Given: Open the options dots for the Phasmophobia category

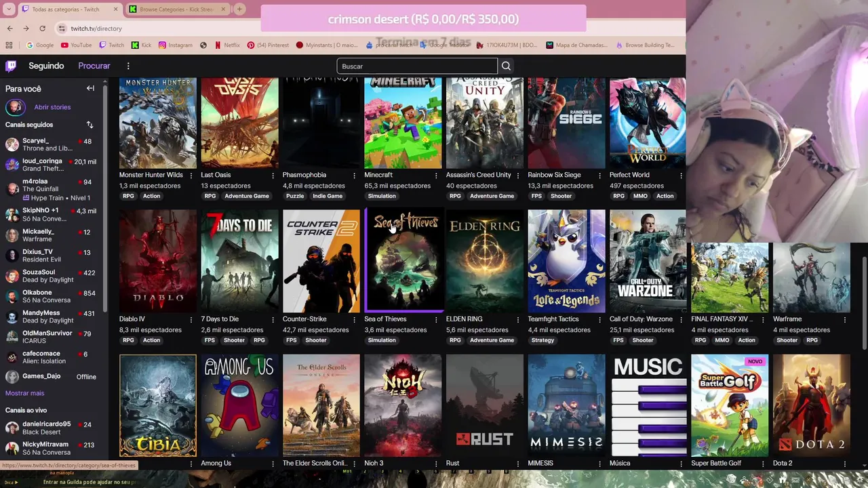Looking at the screenshot, I should (354, 176).
